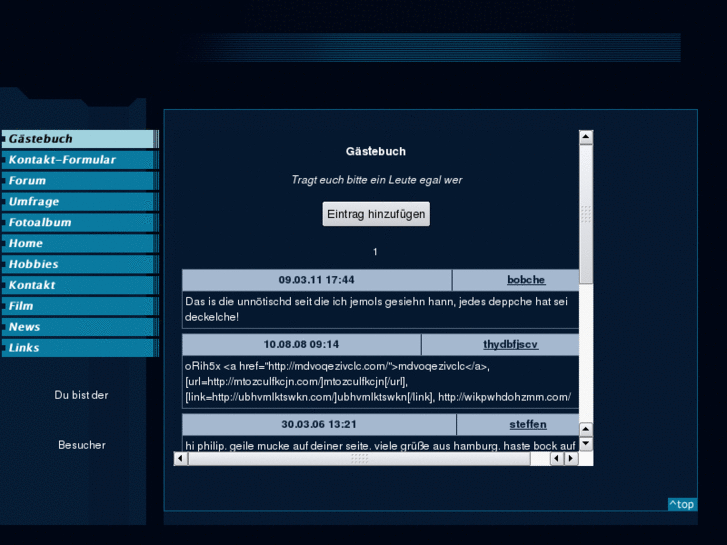727x545 pixels.
Task: Click the date 30.03.06 13:21
Action: coord(319,424)
